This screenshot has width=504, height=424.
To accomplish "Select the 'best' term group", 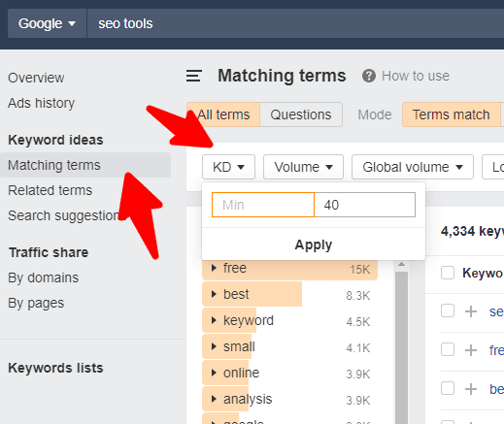I will (x=289, y=294).
